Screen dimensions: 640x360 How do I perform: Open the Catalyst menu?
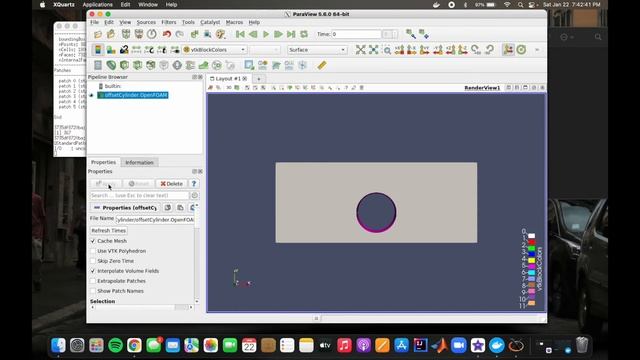(x=210, y=22)
